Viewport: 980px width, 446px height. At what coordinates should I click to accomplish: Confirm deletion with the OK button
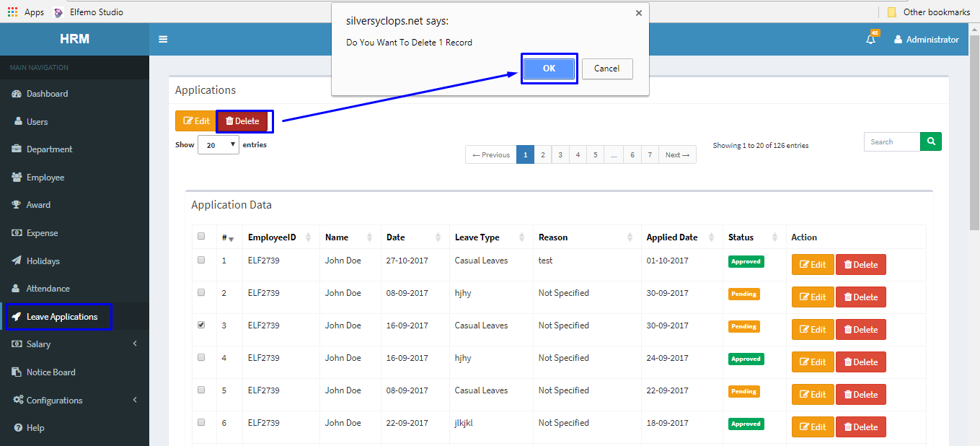[549, 69]
